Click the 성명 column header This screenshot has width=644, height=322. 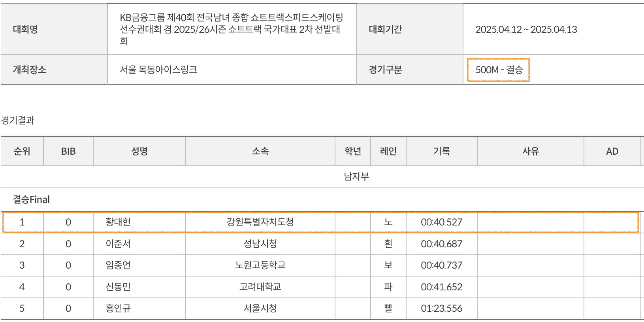coord(139,152)
